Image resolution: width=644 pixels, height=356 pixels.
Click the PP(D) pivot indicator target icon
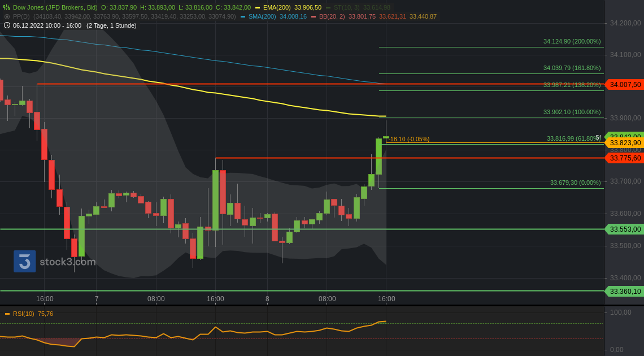[x=7, y=16]
